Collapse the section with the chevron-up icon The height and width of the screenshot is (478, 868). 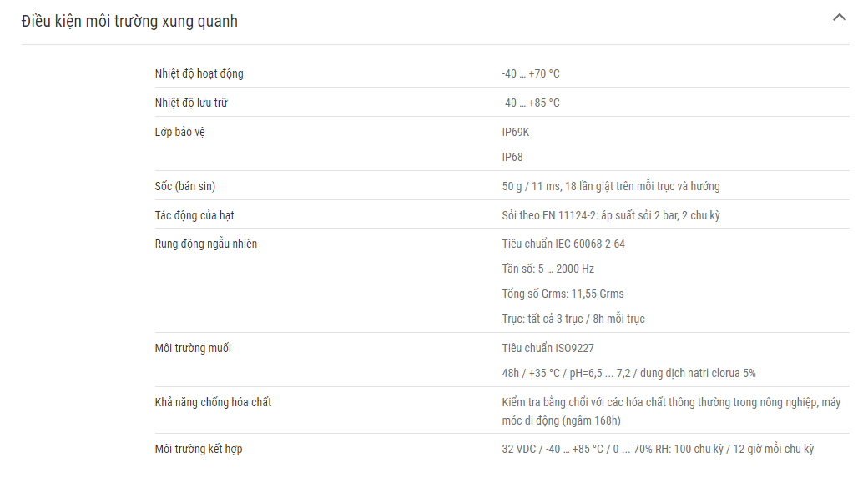point(840,18)
